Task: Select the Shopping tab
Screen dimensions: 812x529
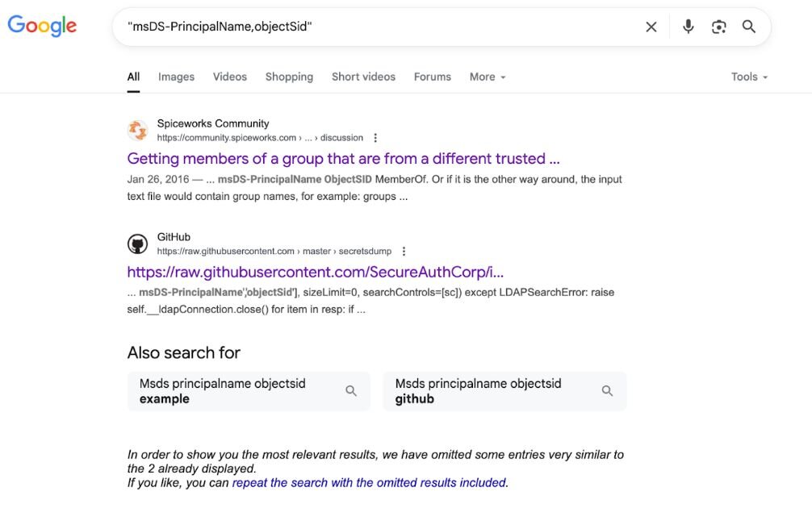Action: tap(289, 77)
